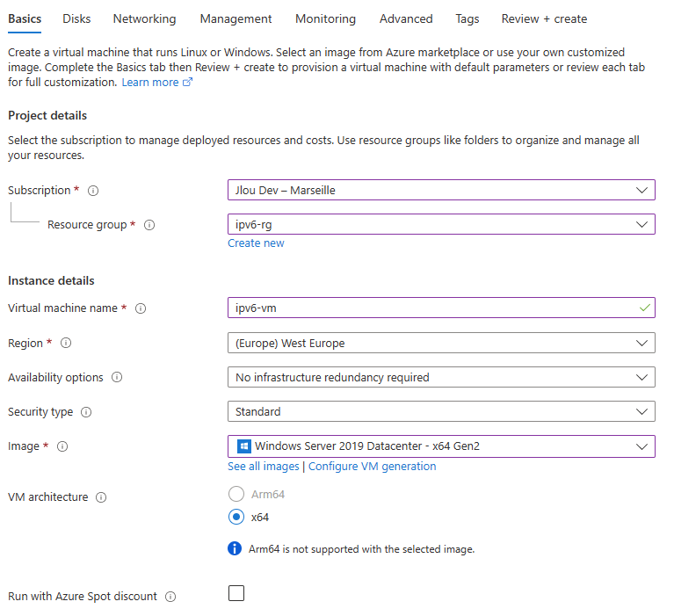Click the Resource group info icon
The width and height of the screenshot is (674, 616).
149,225
